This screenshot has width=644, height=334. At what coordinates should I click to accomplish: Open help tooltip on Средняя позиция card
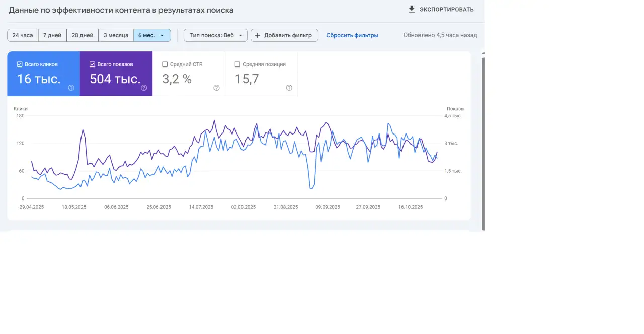point(289,87)
